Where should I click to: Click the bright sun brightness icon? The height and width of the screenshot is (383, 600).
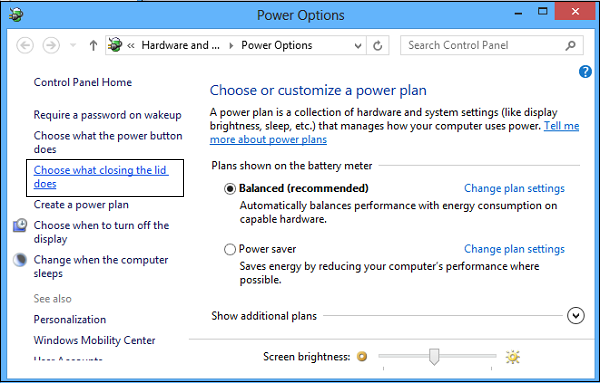click(513, 357)
